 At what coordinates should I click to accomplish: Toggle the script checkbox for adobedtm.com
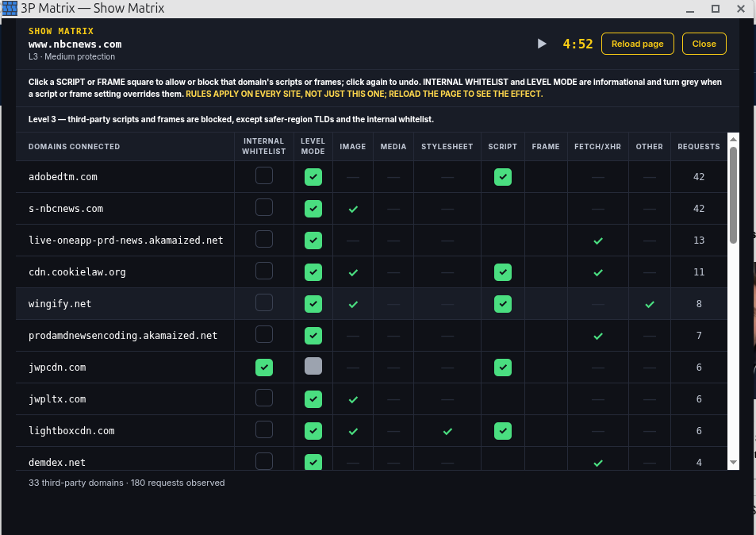[x=503, y=177]
